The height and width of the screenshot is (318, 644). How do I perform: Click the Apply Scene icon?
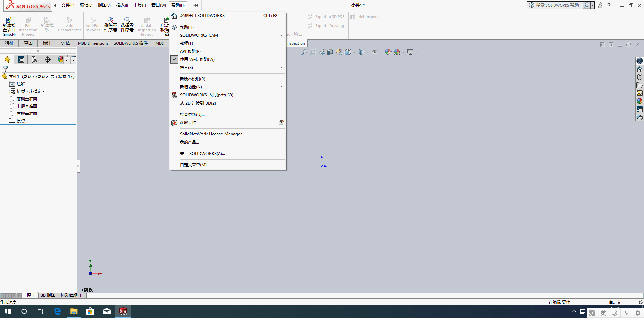(x=397, y=52)
